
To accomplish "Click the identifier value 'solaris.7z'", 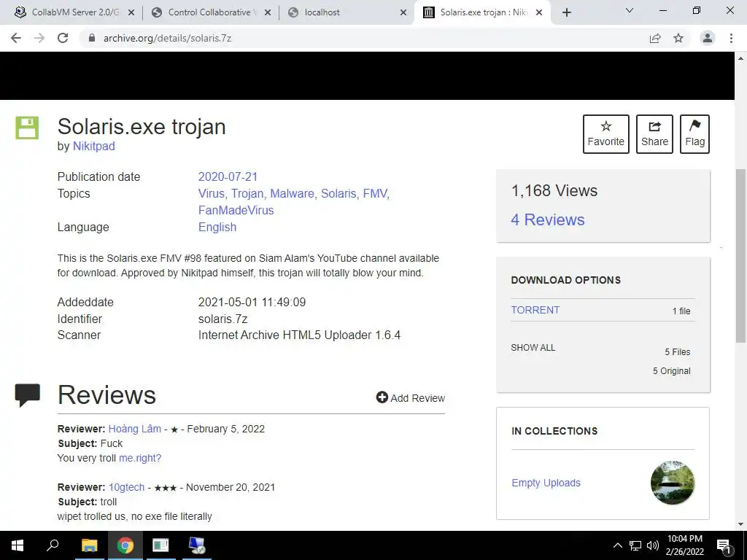I will pyautogui.click(x=222, y=319).
